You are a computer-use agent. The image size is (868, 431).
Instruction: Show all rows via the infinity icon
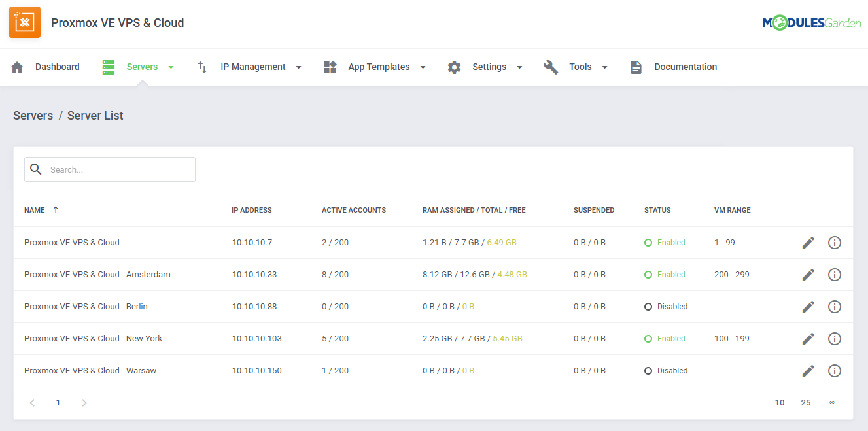click(832, 402)
